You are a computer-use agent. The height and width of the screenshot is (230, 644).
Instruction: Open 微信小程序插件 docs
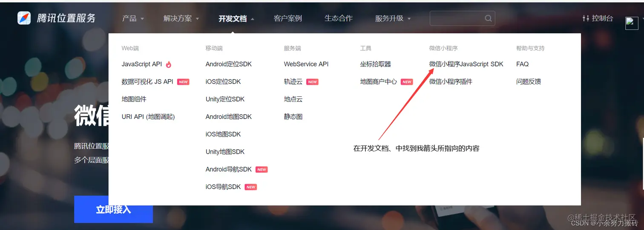pos(451,82)
